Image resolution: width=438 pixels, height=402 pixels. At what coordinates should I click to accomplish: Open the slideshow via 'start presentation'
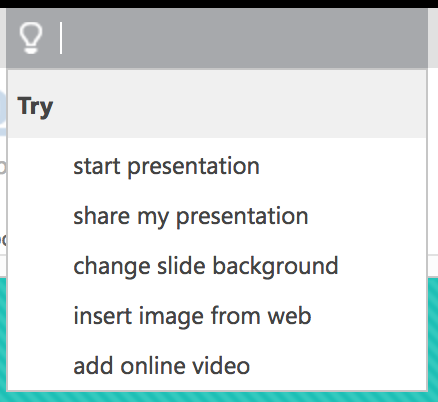pos(166,166)
